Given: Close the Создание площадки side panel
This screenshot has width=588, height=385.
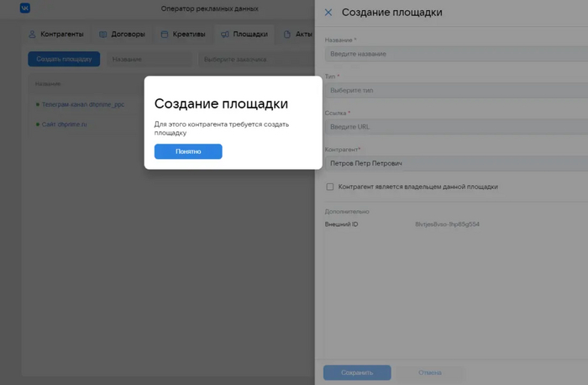Looking at the screenshot, I should tap(328, 13).
